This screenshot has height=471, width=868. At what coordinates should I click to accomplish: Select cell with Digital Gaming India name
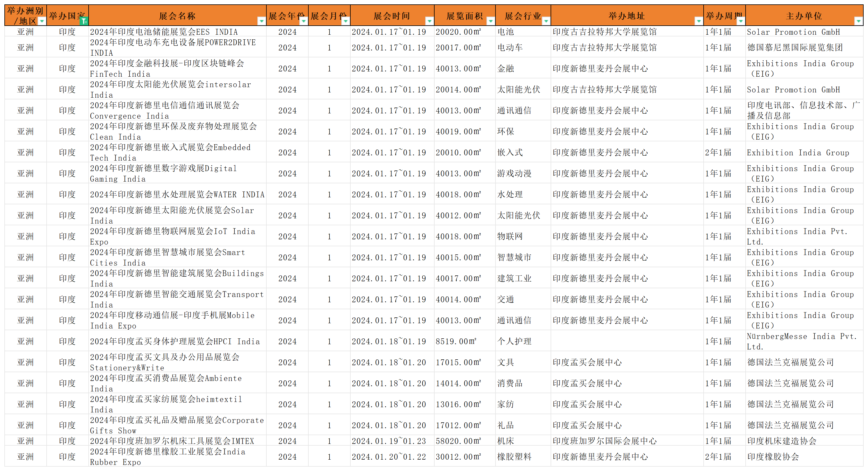(178, 173)
